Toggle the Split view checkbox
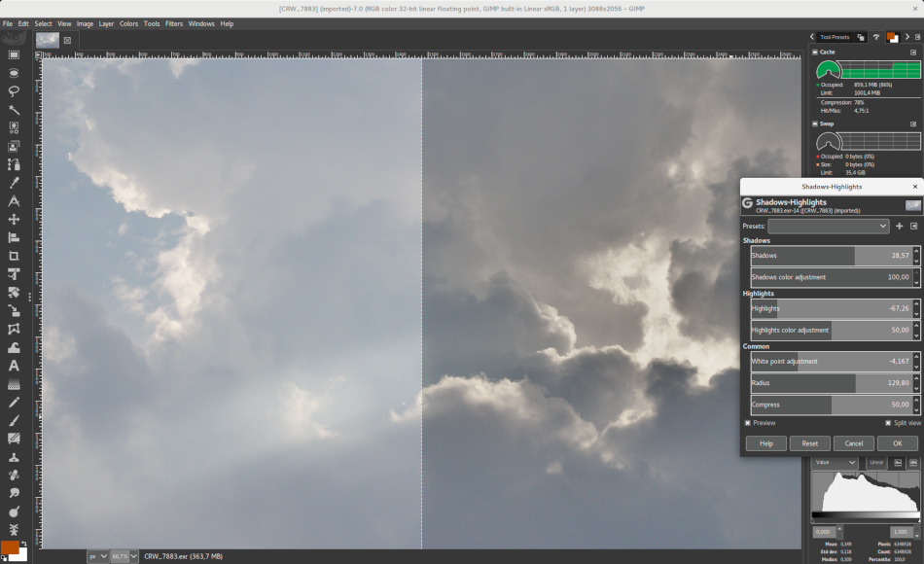Screen dimensions: 924x564 point(888,423)
